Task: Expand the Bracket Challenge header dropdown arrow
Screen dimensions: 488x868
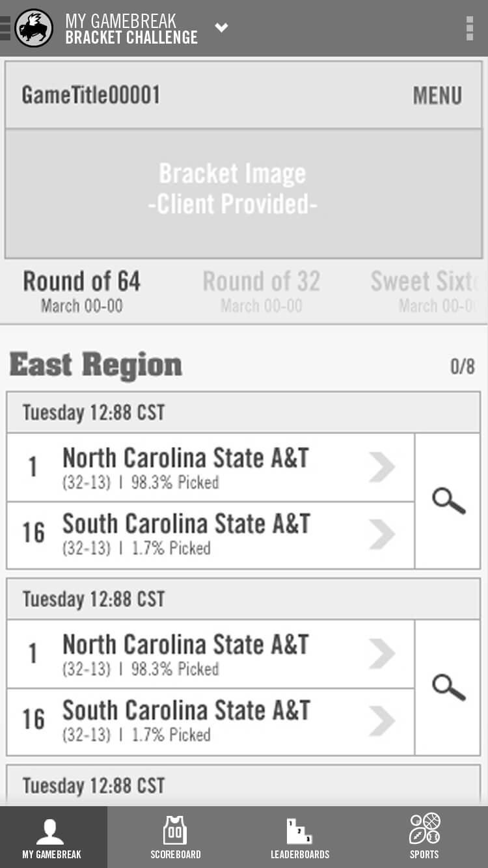Action: click(221, 28)
